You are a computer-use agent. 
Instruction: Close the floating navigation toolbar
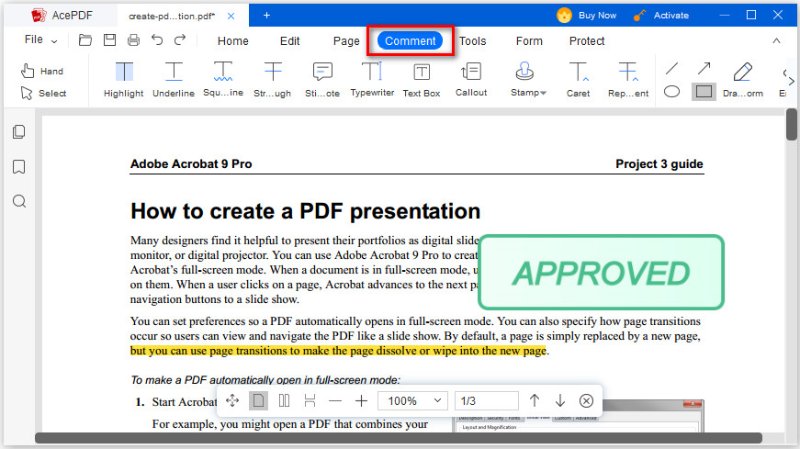tap(586, 401)
